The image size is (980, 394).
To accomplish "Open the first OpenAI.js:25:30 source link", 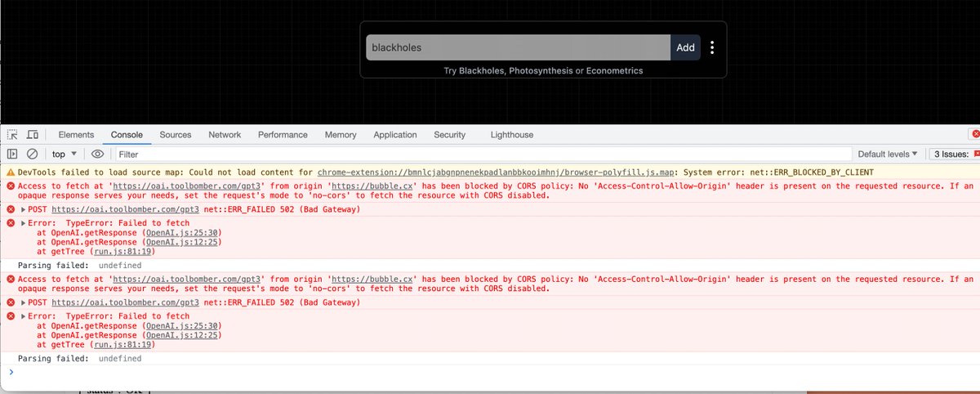I will tap(182, 233).
